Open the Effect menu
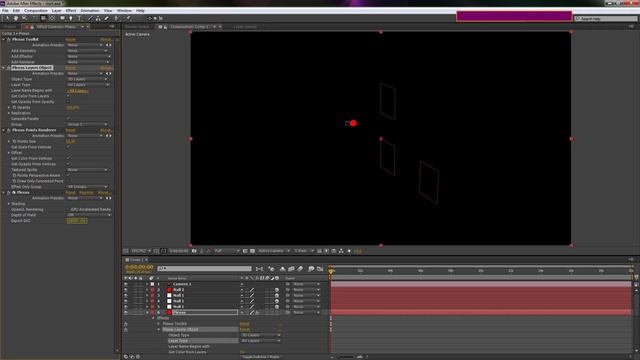Screen dimensions: 640x360 [71, 11]
